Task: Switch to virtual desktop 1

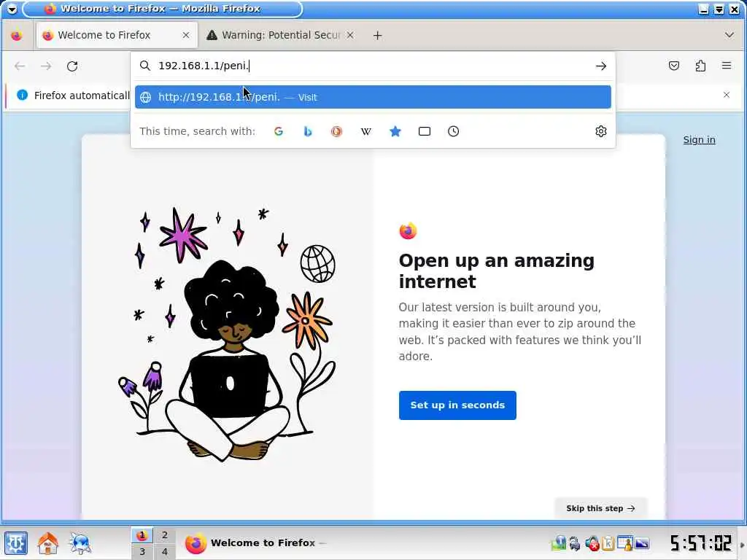Action: click(142, 534)
